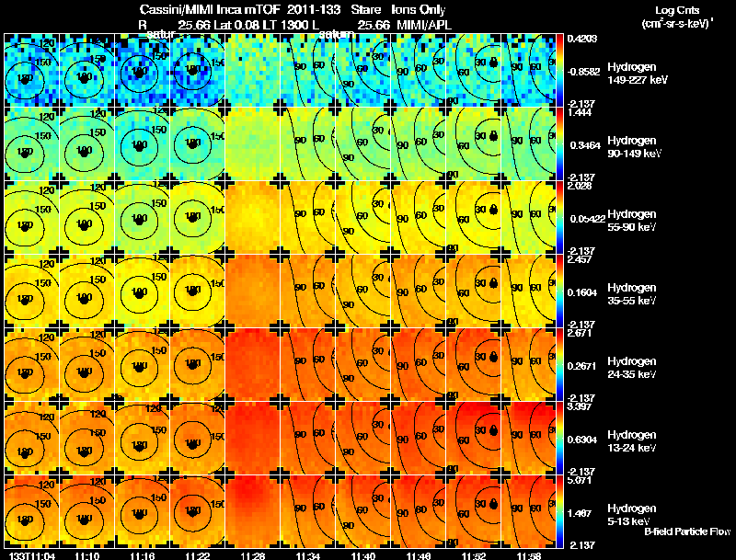
Task: Click the '-0.8582' color scale value
Action: [x=583, y=72]
